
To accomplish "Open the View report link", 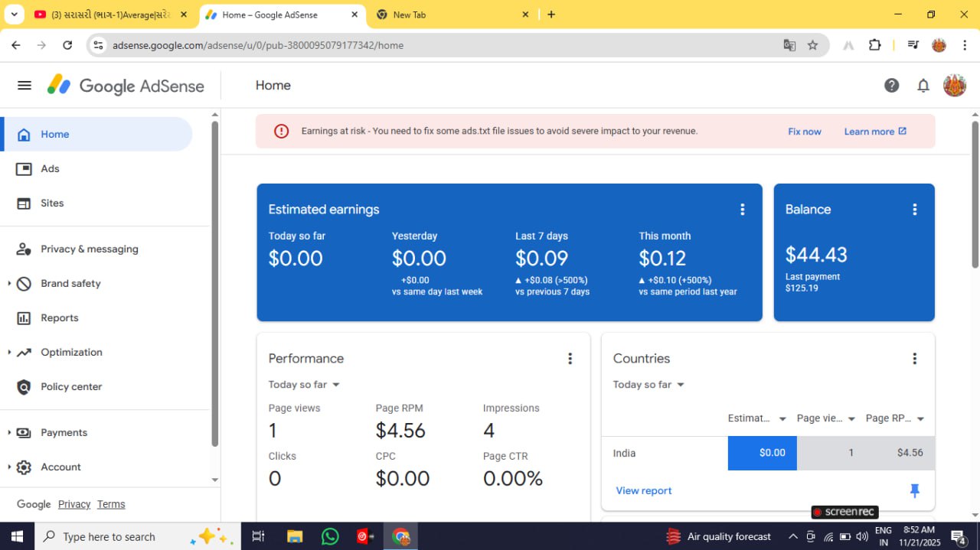I will (643, 491).
